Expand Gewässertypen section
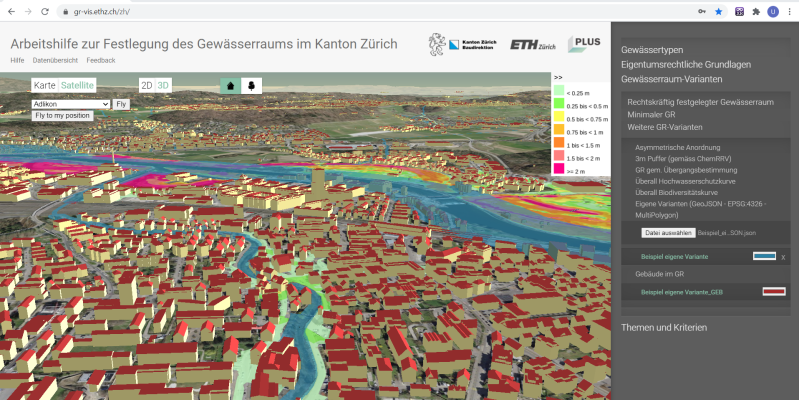Screen dimensions: 800x400 pyautogui.click(x=652, y=49)
